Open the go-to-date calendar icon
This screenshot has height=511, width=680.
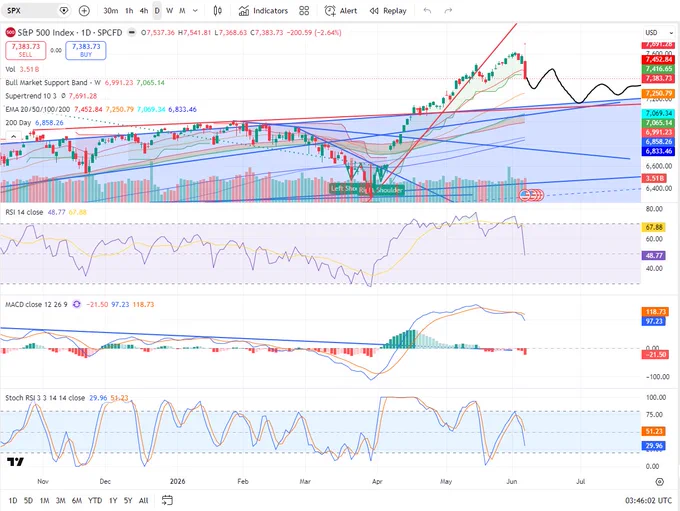click(167, 501)
